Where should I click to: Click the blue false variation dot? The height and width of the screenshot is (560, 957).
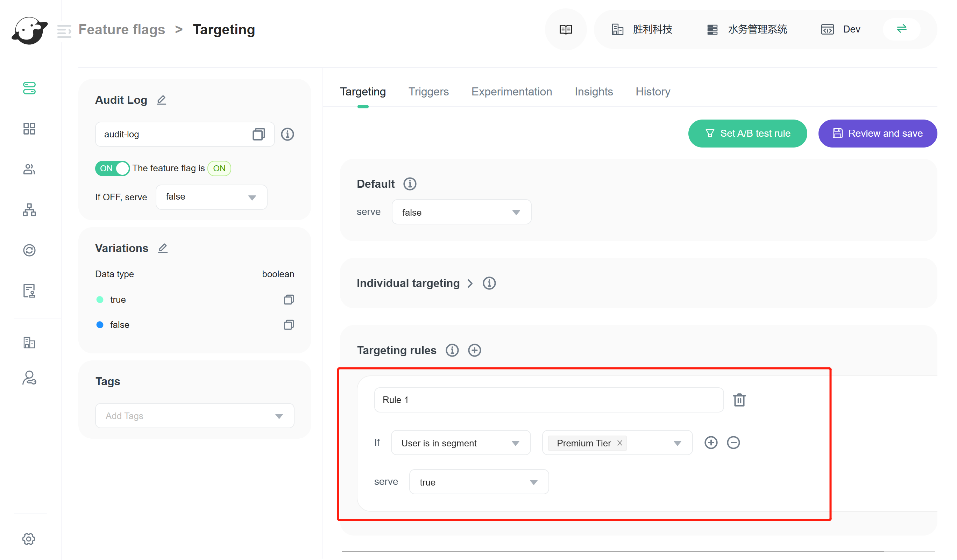[100, 325]
